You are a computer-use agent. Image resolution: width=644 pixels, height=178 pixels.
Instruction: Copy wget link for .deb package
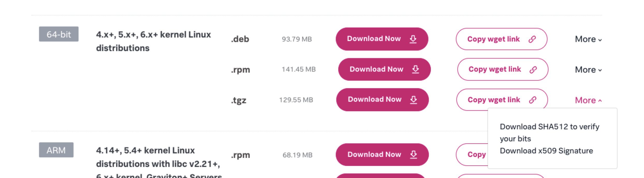pyautogui.click(x=502, y=39)
